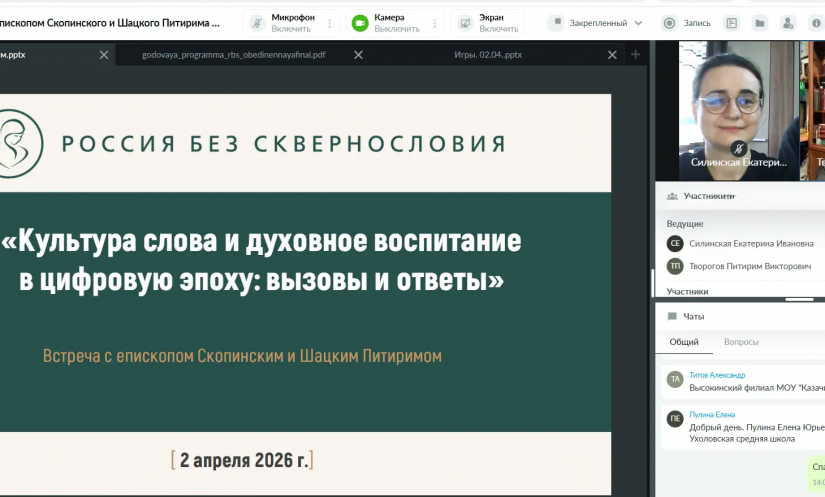Viewport: 825px width, 497px height.
Task: Open microphone options three-dot menu
Action: [330, 23]
